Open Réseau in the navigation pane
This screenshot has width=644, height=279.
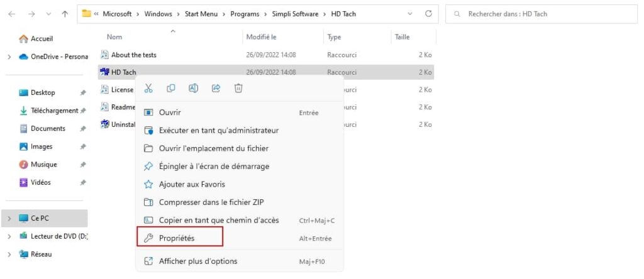point(41,254)
